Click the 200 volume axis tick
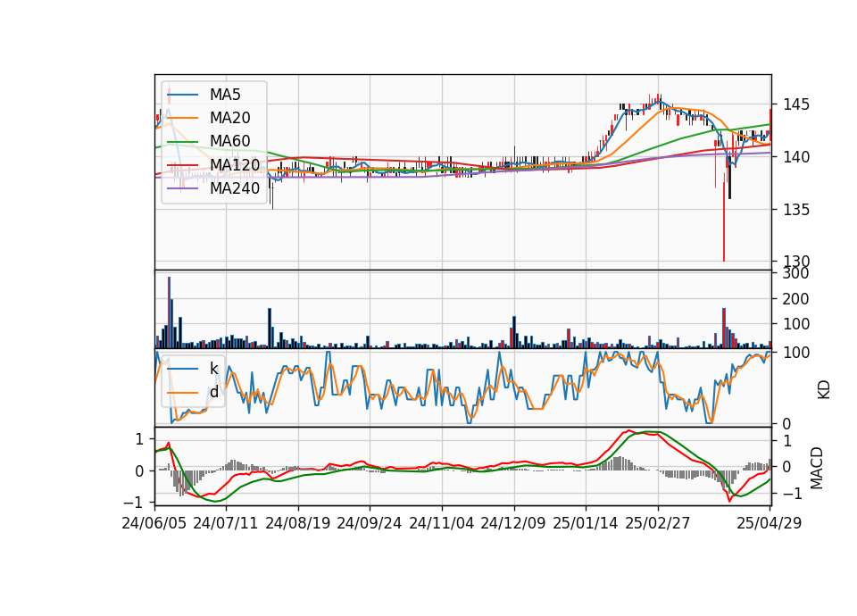857x616 pixels. pos(796,299)
